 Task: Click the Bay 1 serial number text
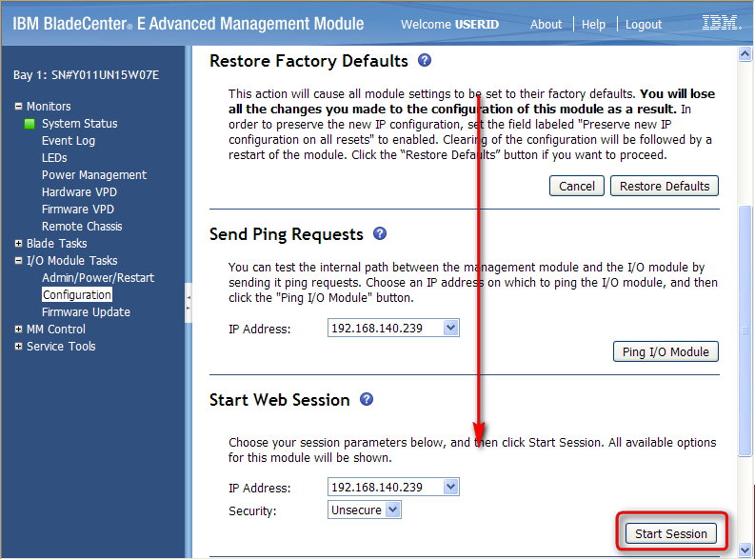click(x=87, y=75)
